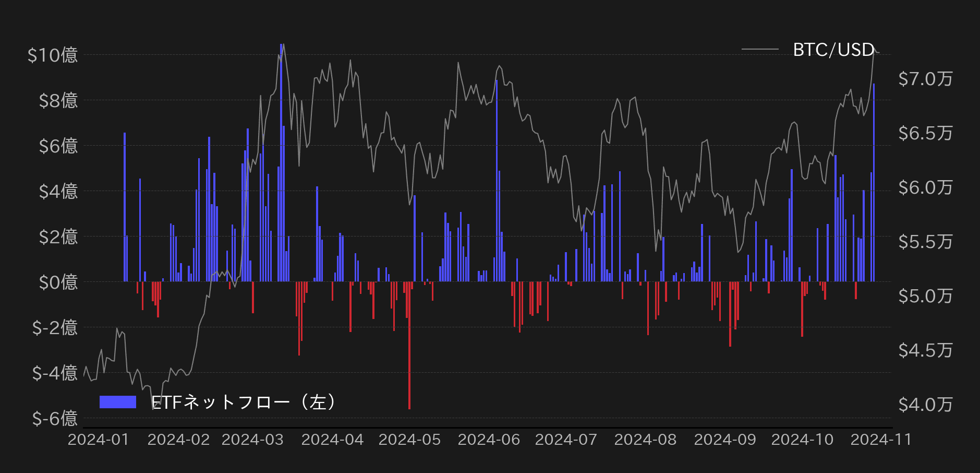This screenshot has width=980, height=473.
Task: Click the 2024-01 date label on x-axis
Action: pyautogui.click(x=99, y=440)
